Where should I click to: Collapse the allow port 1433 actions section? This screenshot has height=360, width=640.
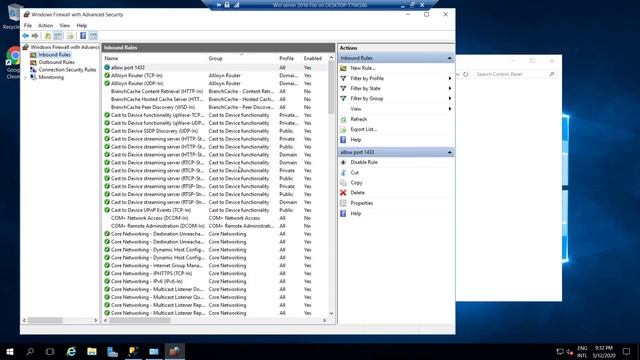tap(449, 152)
